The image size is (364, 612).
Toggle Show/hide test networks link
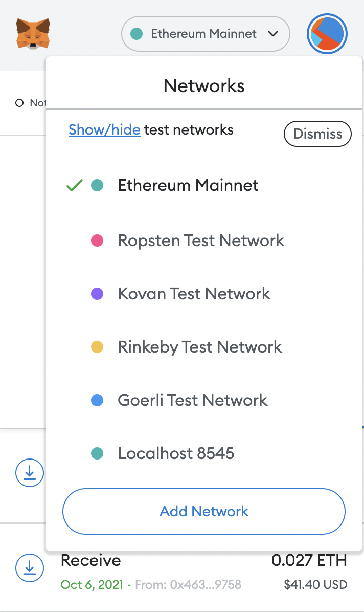click(104, 130)
